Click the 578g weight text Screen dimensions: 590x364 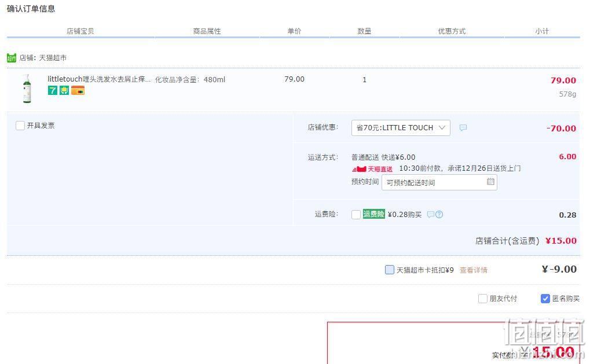(567, 94)
